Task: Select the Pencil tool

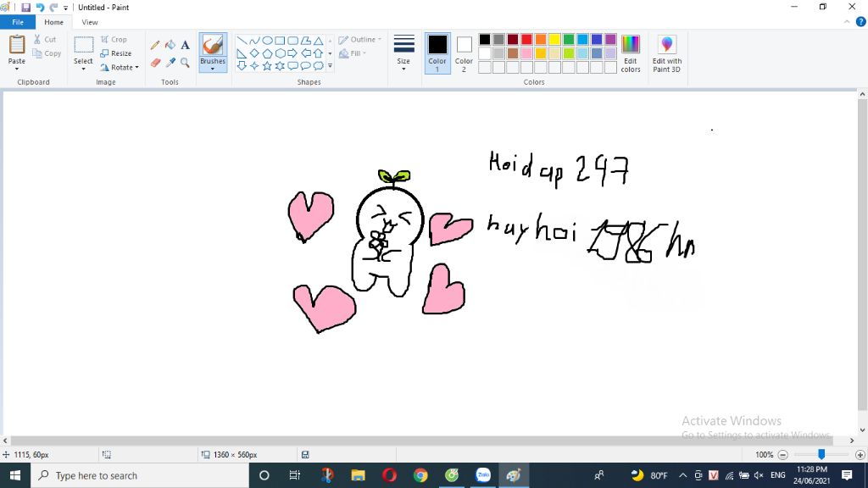Action: [x=156, y=46]
